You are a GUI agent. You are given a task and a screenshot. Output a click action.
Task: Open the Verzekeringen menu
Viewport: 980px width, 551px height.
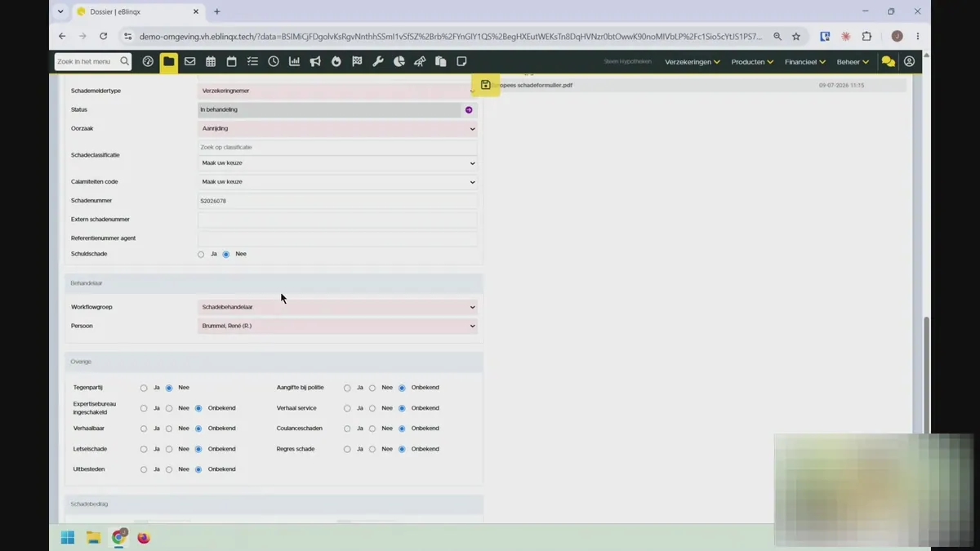click(693, 62)
